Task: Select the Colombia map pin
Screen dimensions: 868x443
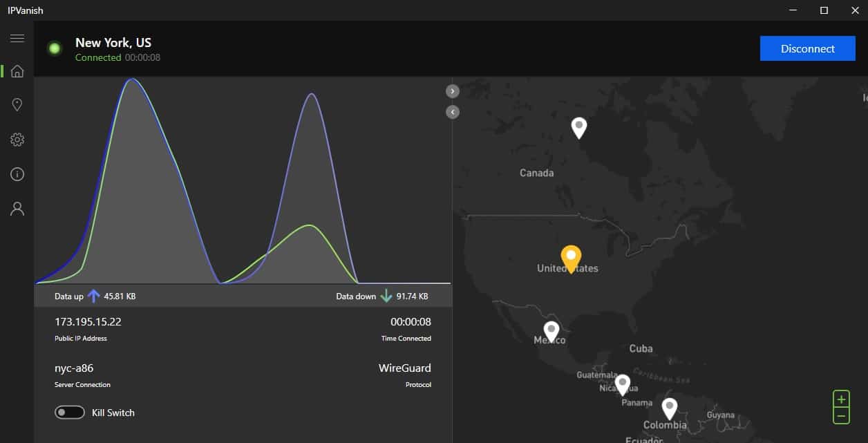Action: pos(669,408)
